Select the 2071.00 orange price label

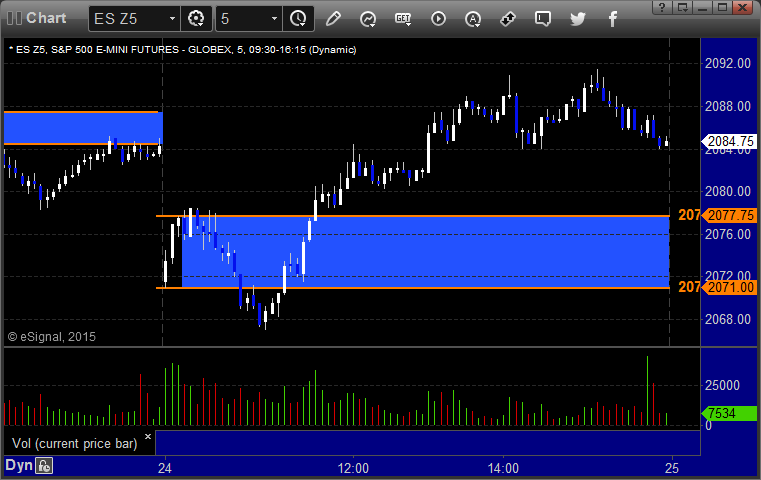[x=729, y=287]
